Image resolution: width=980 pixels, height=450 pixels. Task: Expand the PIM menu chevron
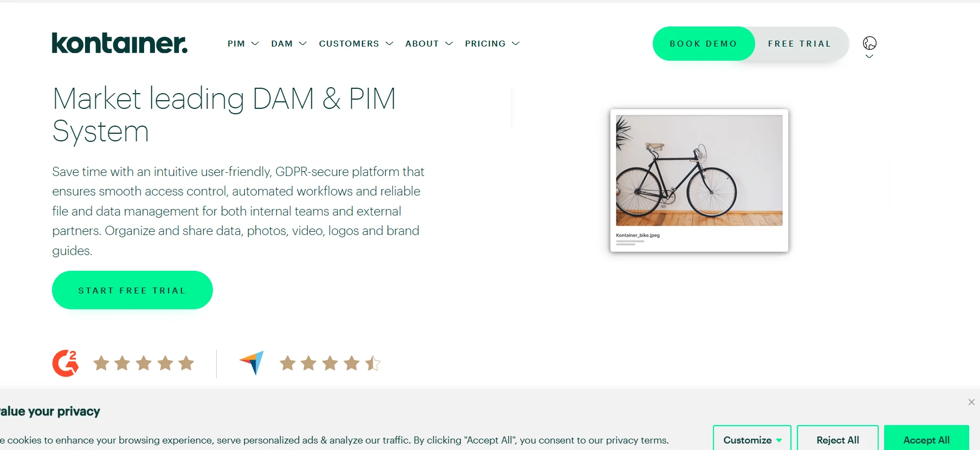[255, 43]
